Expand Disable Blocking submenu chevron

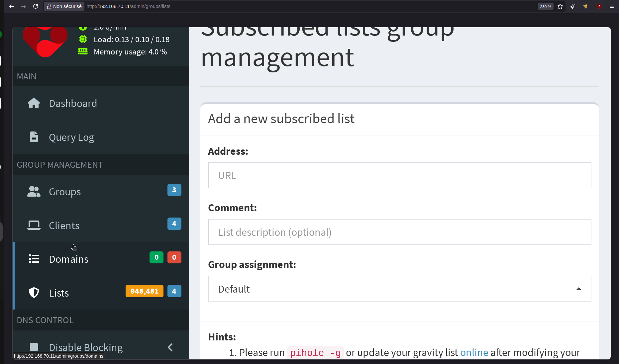point(170,347)
